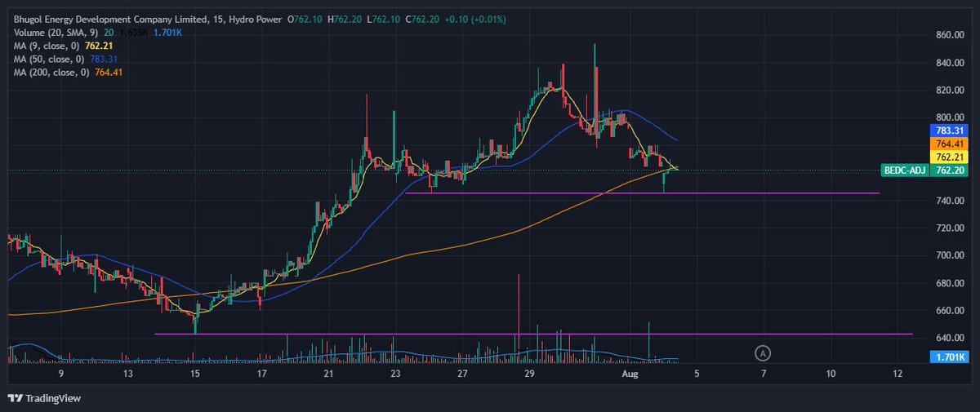Click the 10 date on time axis

[x=831, y=373]
